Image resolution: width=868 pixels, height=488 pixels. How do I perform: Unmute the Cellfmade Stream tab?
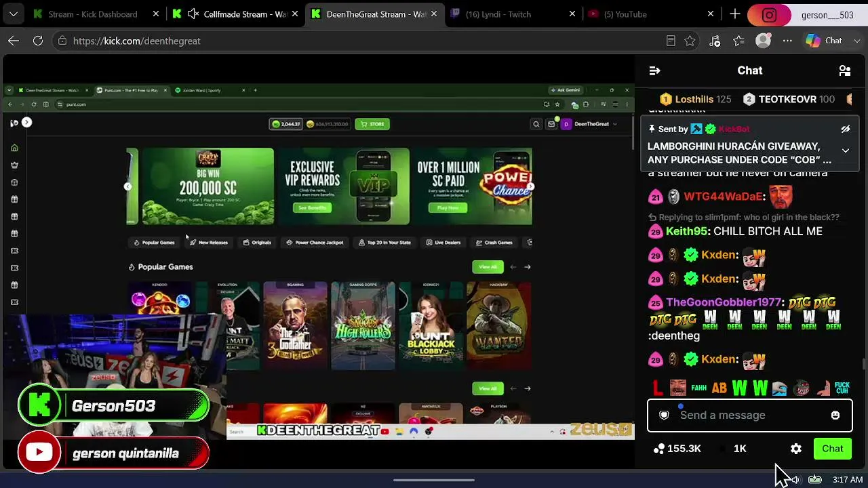click(x=193, y=14)
